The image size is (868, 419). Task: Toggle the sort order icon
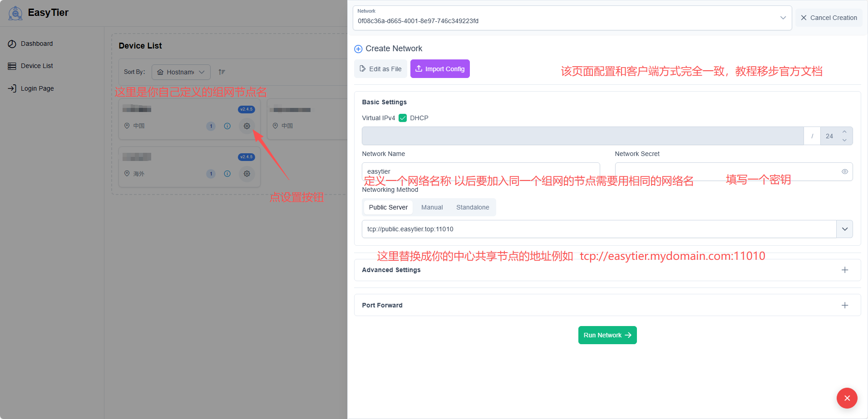[222, 72]
